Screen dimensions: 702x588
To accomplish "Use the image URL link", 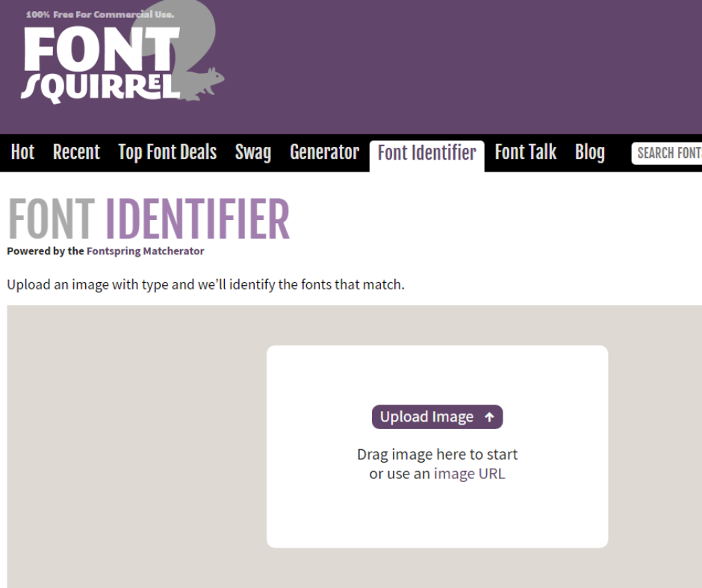I will (469, 473).
